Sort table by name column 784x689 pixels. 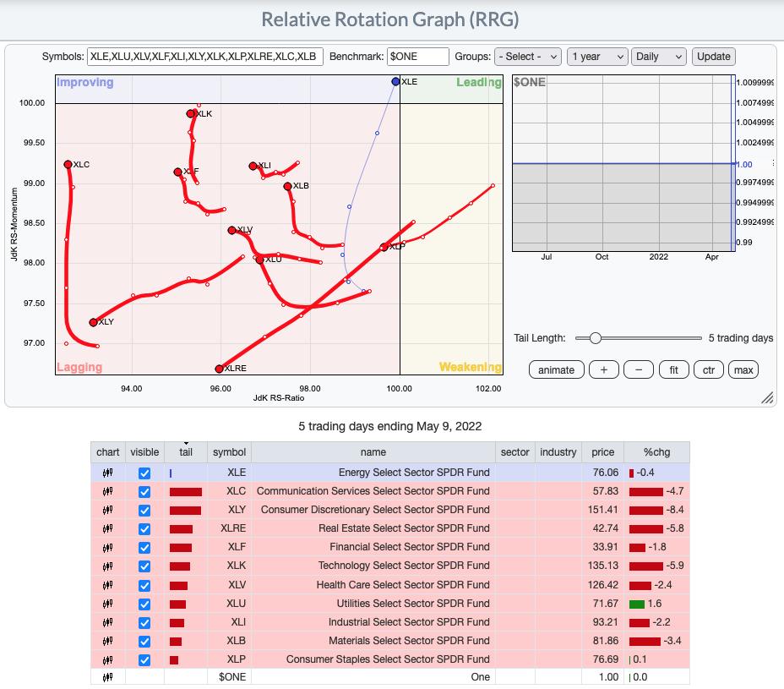point(373,451)
